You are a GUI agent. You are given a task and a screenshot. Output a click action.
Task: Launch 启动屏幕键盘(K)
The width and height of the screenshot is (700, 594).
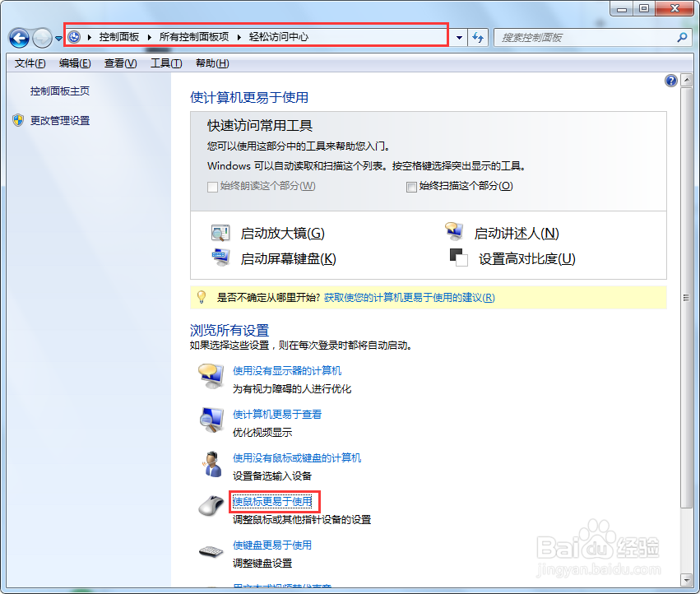(x=289, y=259)
